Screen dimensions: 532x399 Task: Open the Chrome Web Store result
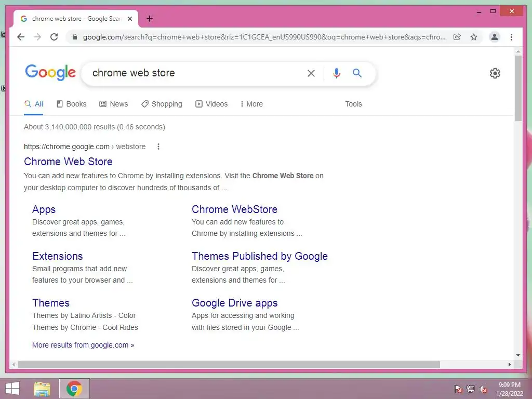coord(68,162)
